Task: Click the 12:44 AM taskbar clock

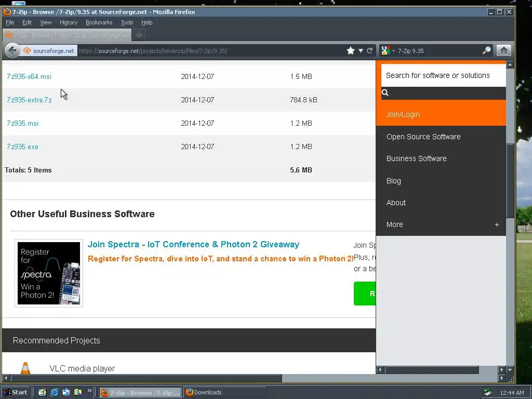Action: point(512,393)
